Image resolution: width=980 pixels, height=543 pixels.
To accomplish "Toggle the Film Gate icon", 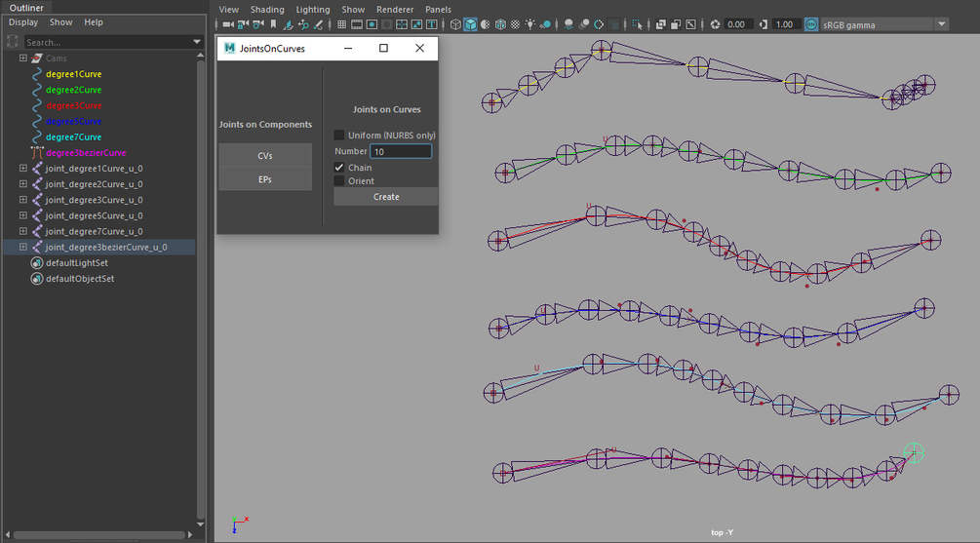I will click(357, 24).
